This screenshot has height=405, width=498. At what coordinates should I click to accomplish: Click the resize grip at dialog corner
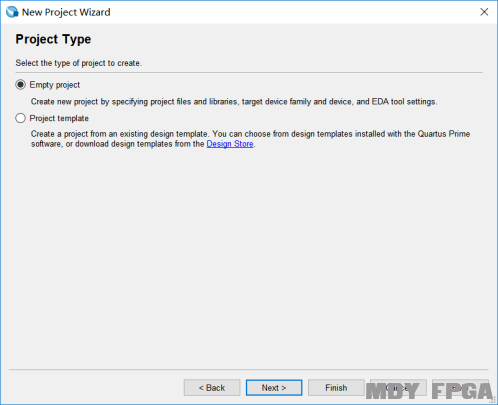click(x=493, y=400)
